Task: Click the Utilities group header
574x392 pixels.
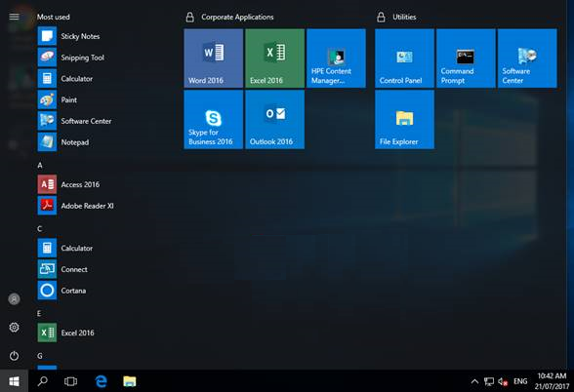Action: [x=404, y=17]
